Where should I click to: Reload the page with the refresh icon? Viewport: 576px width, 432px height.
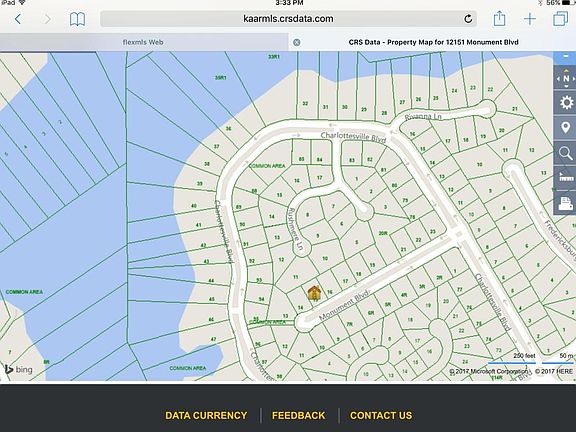point(468,19)
